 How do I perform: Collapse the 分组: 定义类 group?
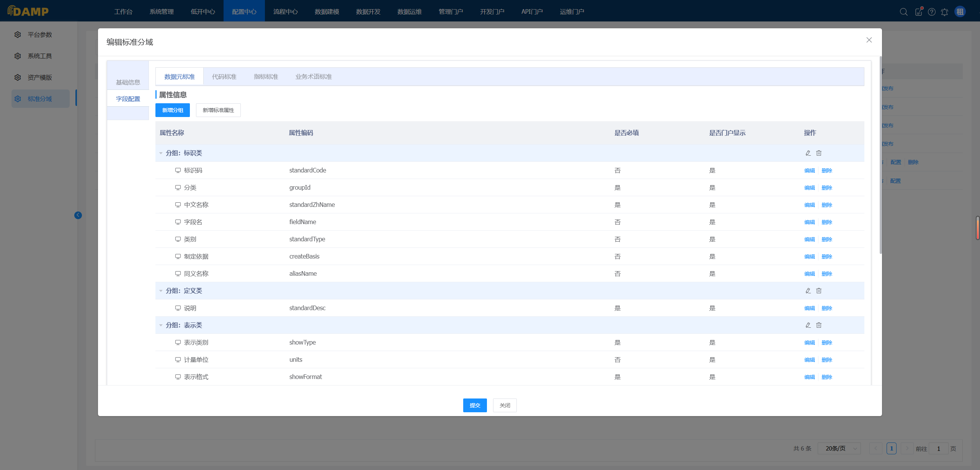tap(161, 291)
